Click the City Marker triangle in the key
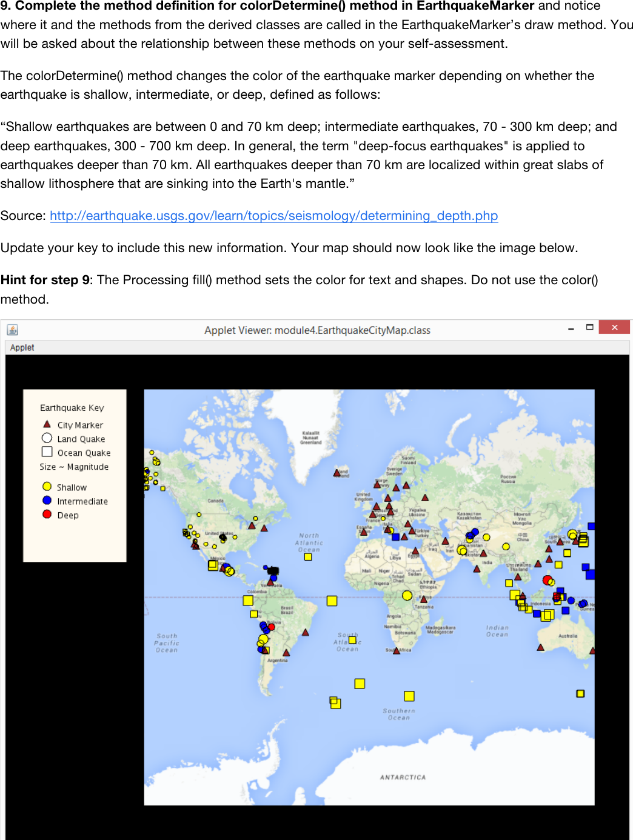Image resolution: width=633 pixels, height=840 pixels. [x=47, y=424]
